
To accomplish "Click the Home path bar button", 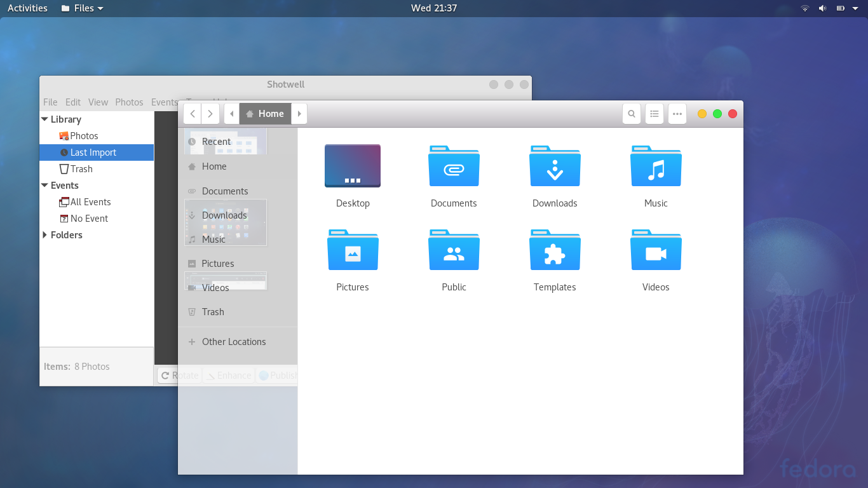I will [265, 114].
